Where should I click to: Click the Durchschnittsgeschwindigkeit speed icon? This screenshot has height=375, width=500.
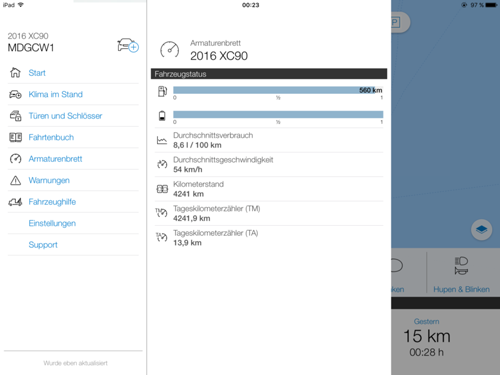162,164
